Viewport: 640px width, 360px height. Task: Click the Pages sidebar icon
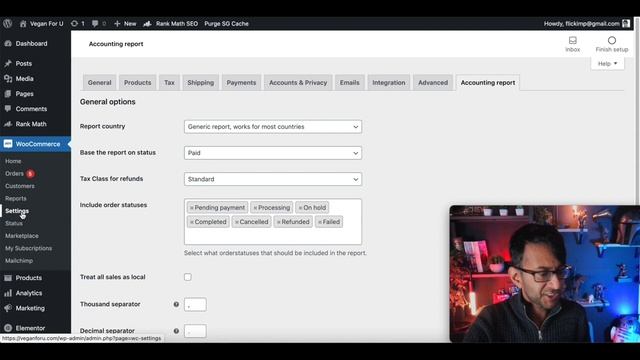(x=8, y=93)
